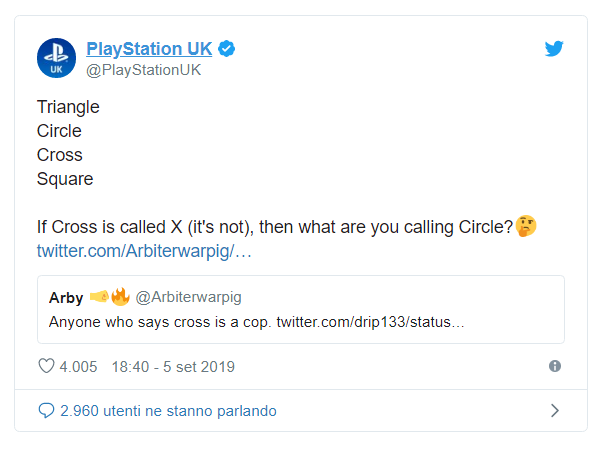Click the fist emoji next to Arby
Viewport: 603px width, 449px height.
(x=99, y=297)
